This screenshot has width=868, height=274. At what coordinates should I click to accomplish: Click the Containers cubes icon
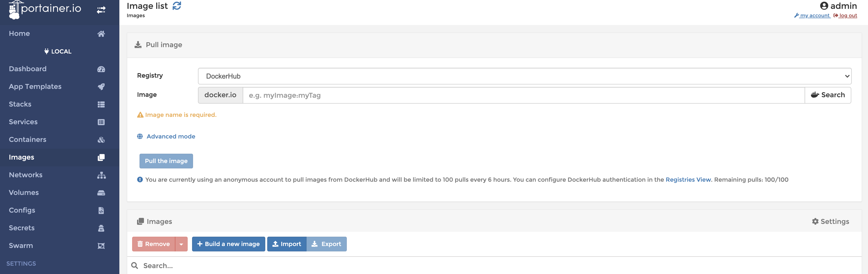(101, 140)
